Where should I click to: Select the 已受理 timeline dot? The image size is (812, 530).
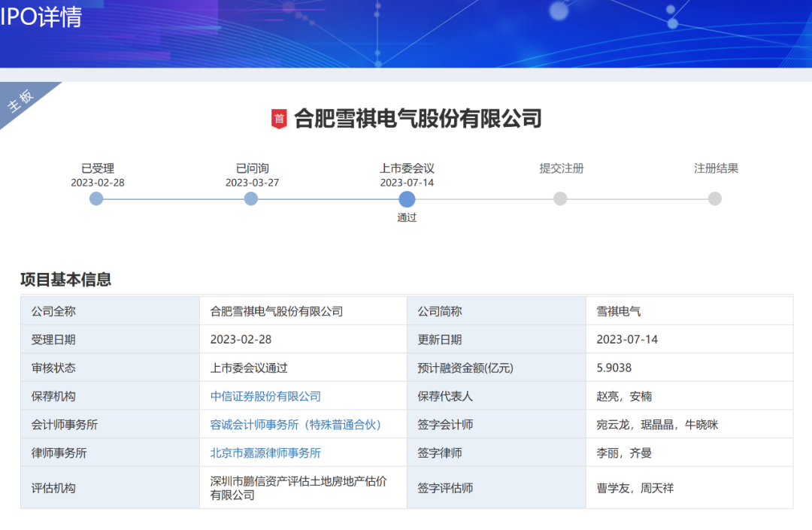[x=96, y=198]
